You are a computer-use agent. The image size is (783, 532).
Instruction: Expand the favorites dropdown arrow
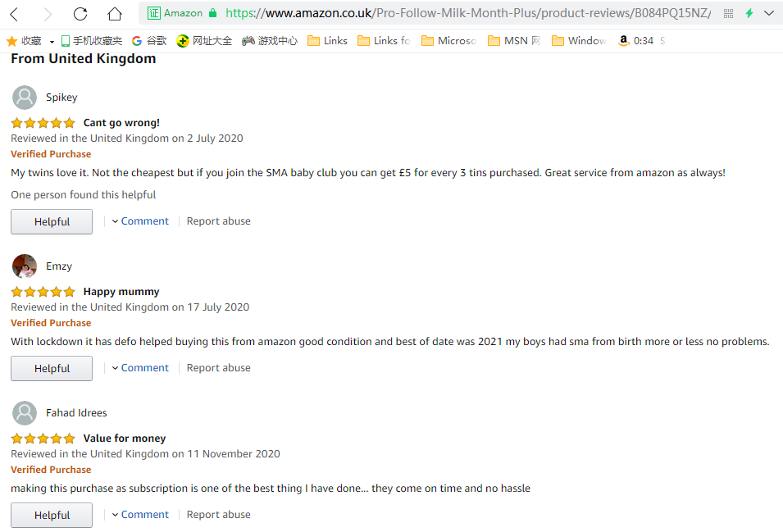click(52, 41)
